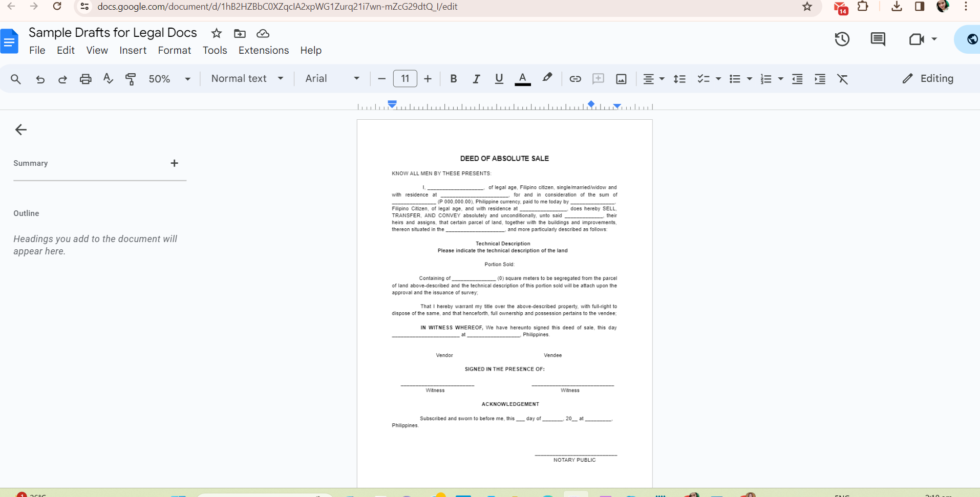Open the Insert menu
The height and width of the screenshot is (497, 980).
pyautogui.click(x=133, y=50)
